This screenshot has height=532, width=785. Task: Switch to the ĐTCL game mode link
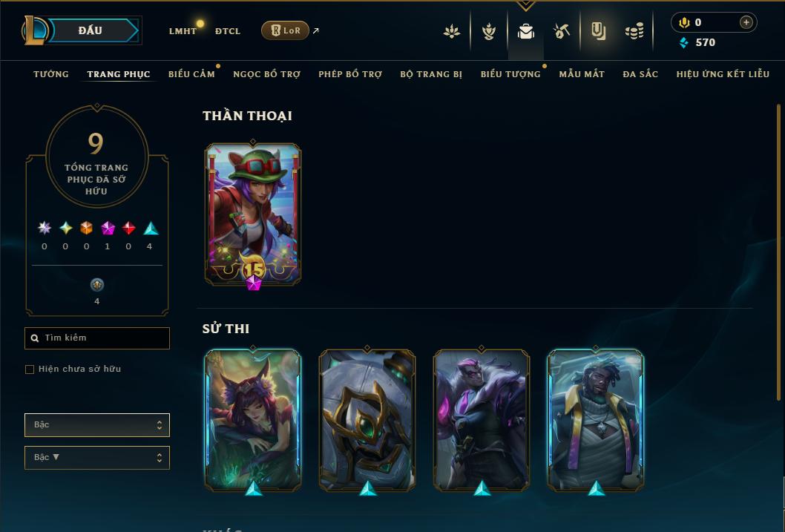[228, 31]
